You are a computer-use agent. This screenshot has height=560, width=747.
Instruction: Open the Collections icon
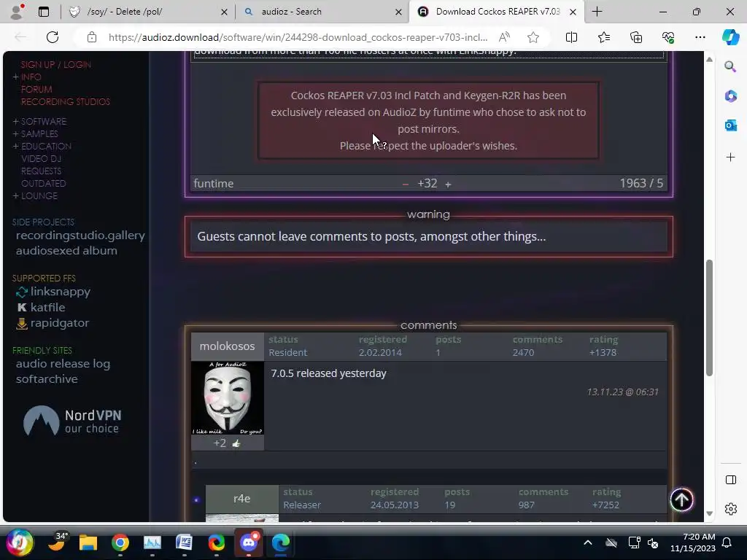[x=636, y=37]
